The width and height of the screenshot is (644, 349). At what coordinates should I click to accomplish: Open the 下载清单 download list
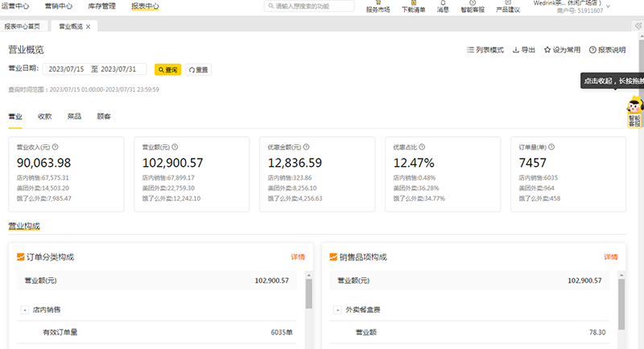tap(413, 6)
